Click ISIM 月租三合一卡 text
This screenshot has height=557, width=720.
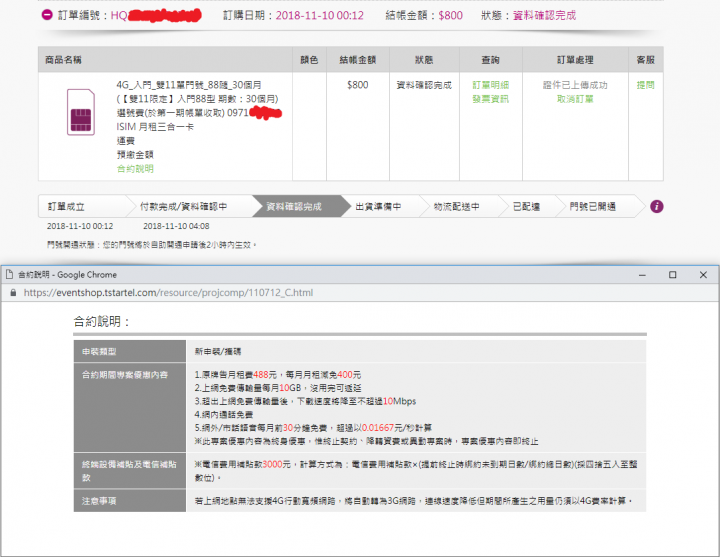[x=155, y=127]
